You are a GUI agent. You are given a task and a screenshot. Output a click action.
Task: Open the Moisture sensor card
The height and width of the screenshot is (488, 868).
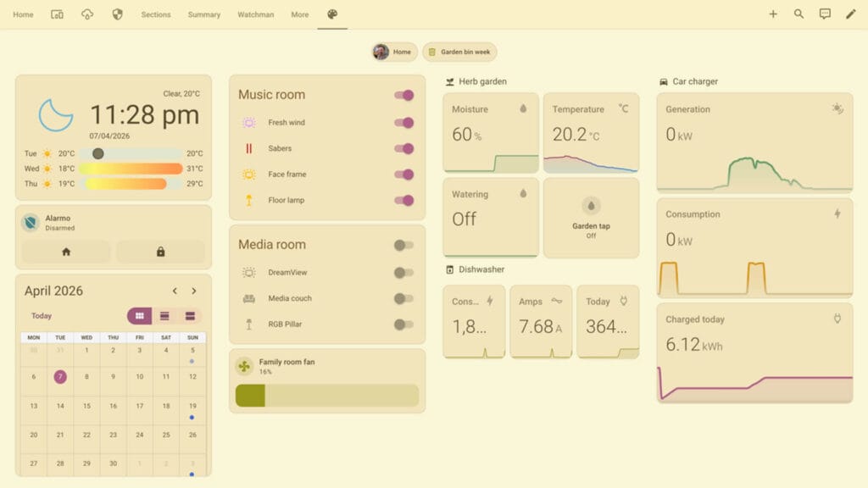tap(491, 133)
